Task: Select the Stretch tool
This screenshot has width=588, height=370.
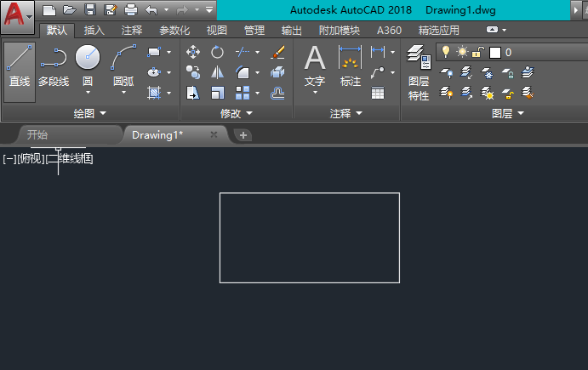Action: pyautogui.click(x=193, y=93)
